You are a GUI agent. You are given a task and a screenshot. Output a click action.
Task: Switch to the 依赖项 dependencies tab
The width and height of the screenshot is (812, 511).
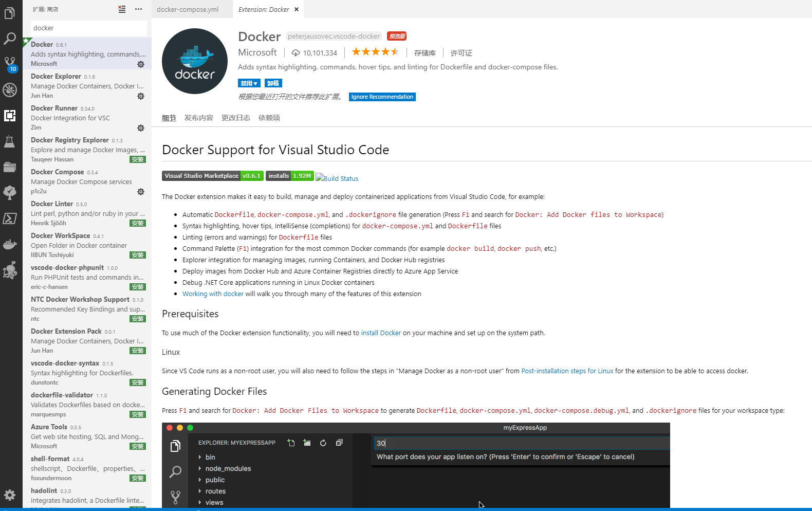tap(269, 118)
